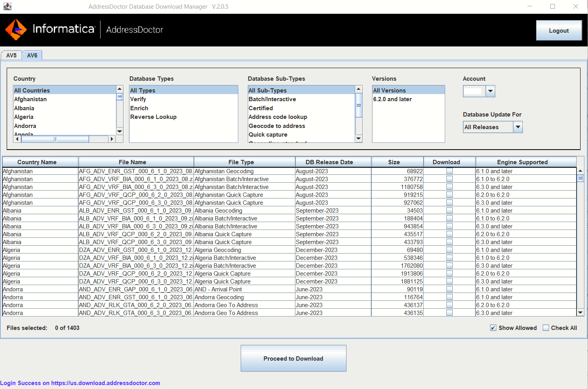Click the results table scrollbar thumb

pyautogui.click(x=580, y=178)
